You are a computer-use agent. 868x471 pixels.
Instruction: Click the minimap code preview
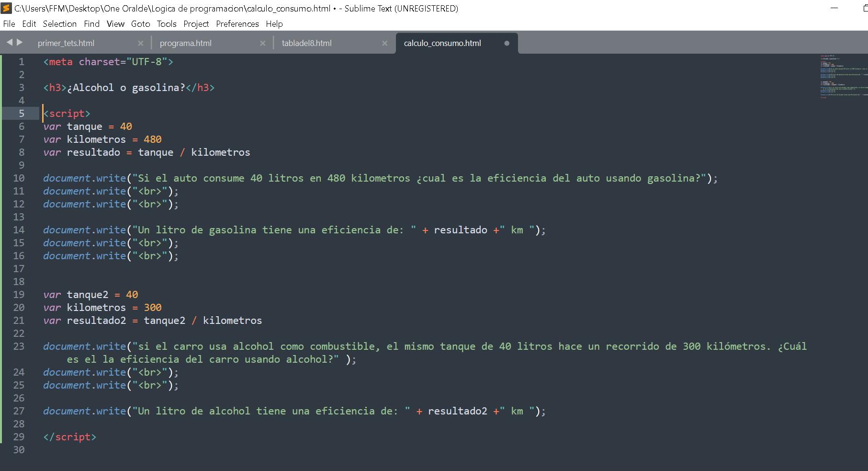click(x=843, y=76)
